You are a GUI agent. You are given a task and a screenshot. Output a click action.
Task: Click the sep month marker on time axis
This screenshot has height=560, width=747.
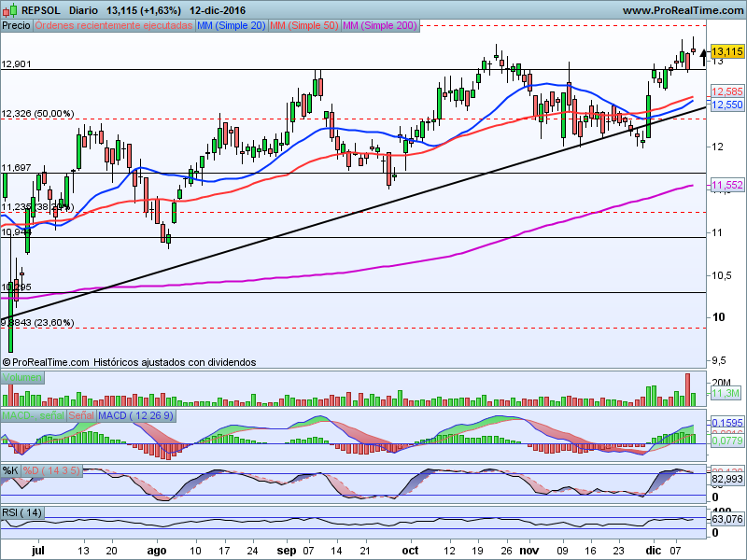click(x=287, y=551)
